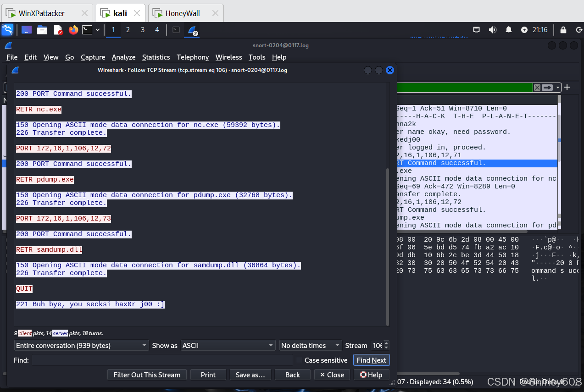Click the Close button in dialog
Screen dimensions: 584x392
(332, 375)
